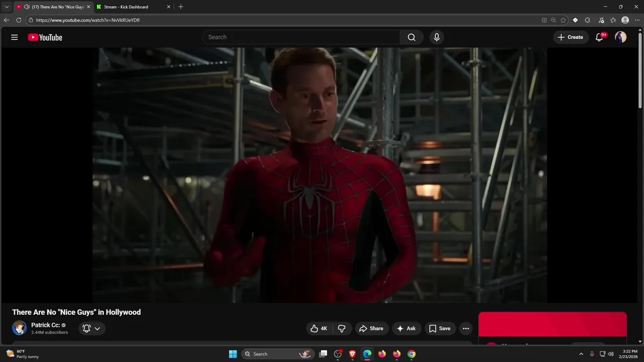Open Brave browser from the taskbar
The image size is (644, 362).
(x=353, y=354)
